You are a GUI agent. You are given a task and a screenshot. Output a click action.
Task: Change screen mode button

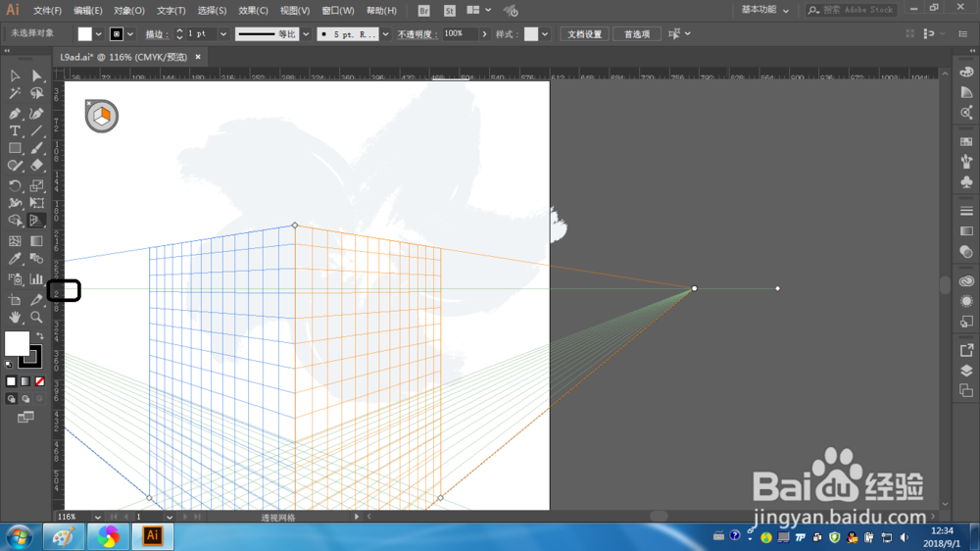click(x=25, y=417)
